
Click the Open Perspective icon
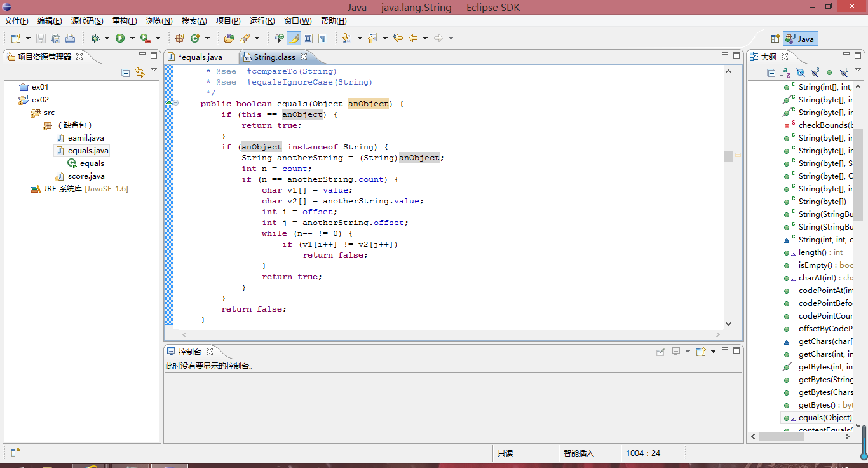click(x=775, y=39)
